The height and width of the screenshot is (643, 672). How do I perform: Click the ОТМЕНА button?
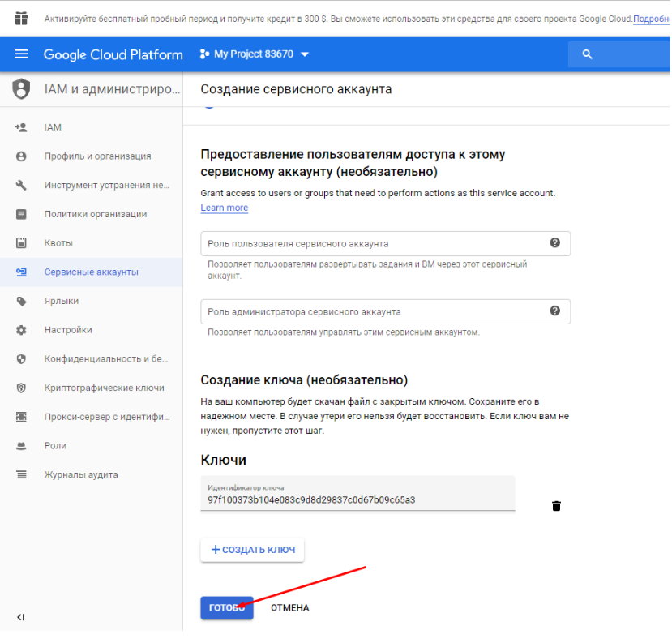[289, 608]
